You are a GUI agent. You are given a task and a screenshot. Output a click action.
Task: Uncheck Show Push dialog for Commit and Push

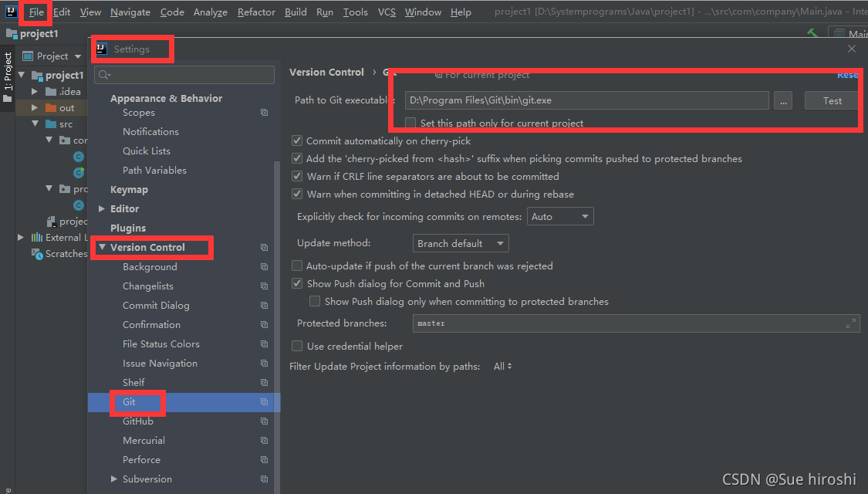[x=297, y=283]
